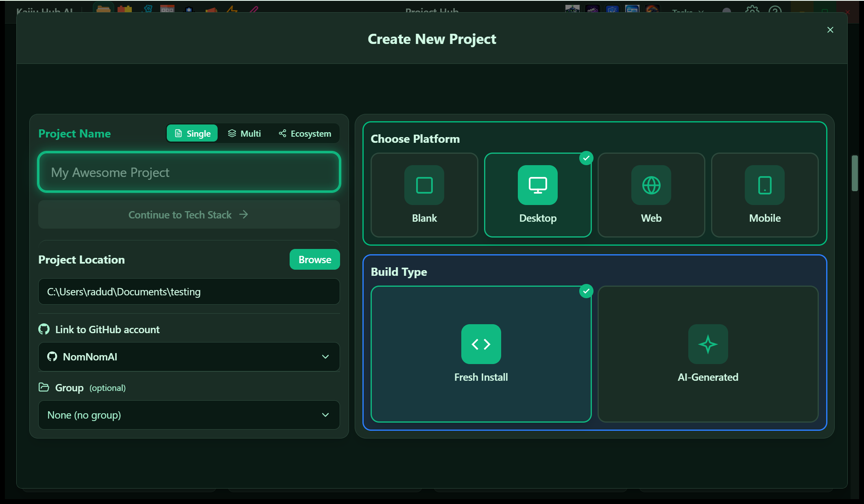
Task: Choose the Desktop platform card
Action: (538, 195)
